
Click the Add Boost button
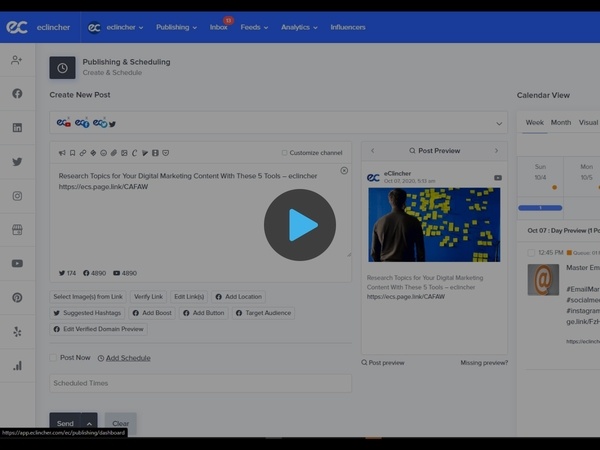pos(152,313)
